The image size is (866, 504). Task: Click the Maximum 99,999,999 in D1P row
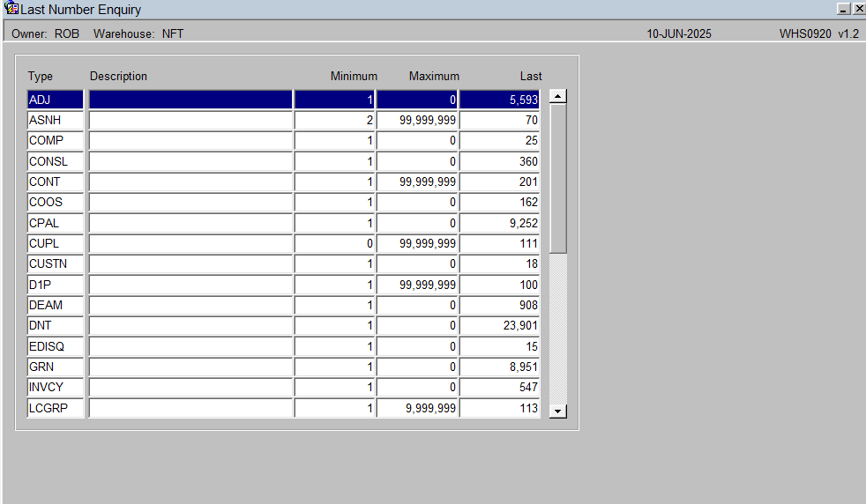pyautogui.click(x=417, y=285)
